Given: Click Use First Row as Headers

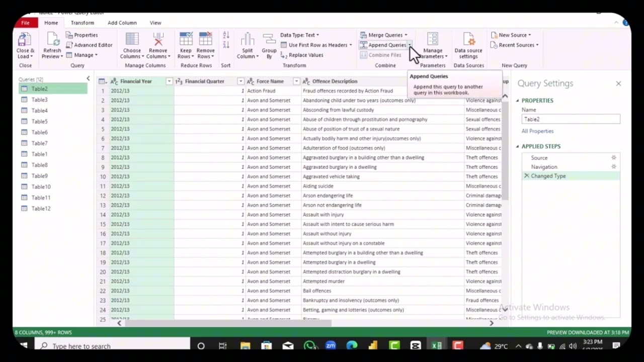Looking at the screenshot, I should 316,45.
